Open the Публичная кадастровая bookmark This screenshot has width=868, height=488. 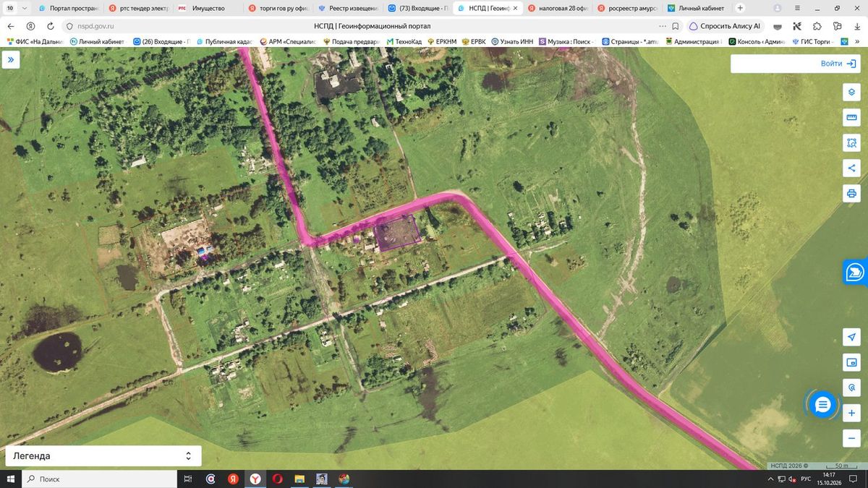pos(223,42)
